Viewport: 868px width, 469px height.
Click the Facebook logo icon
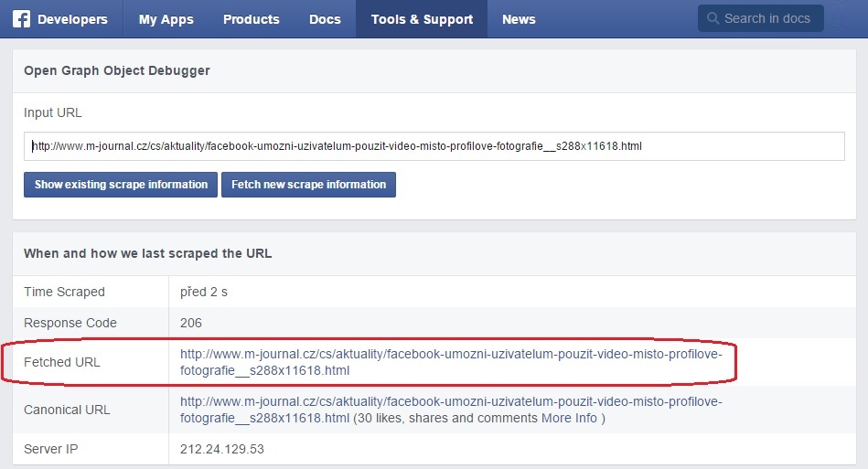(21, 19)
